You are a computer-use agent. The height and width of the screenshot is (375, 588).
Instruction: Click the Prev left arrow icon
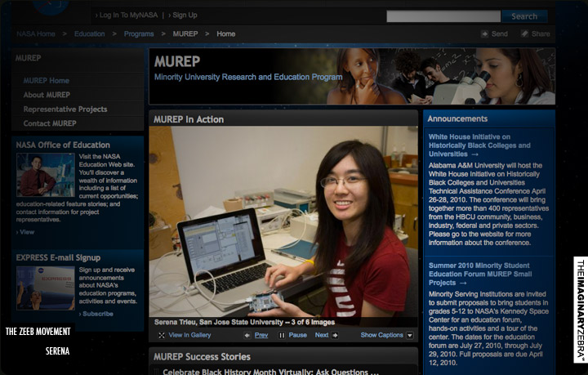pos(247,335)
